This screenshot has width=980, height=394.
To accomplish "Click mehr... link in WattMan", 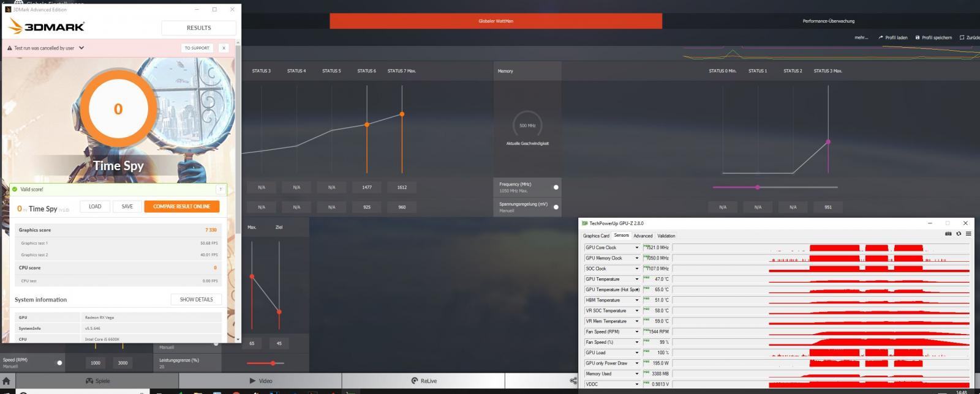I will tap(861, 37).
